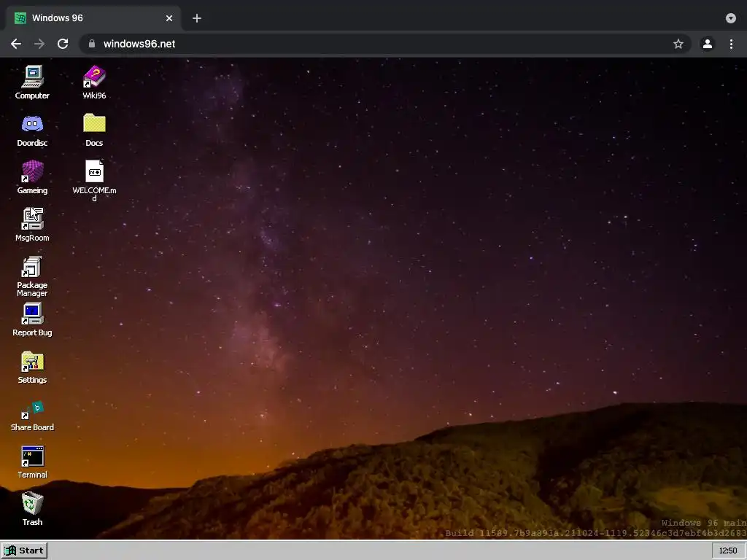The width and height of the screenshot is (747, 560).
Task: Launch the Share Board shortcut
Action: 32,416
